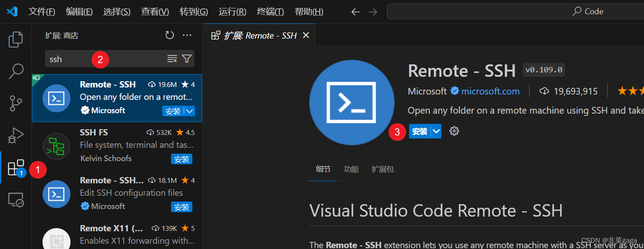
Task: Install the SSH FS extension
Action: click(182, 159)
